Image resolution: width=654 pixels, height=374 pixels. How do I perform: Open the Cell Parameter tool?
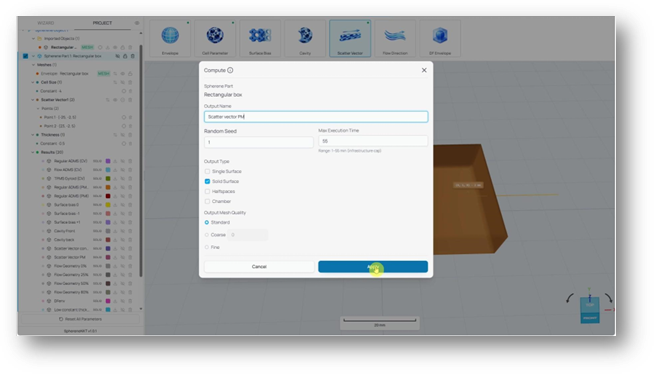[x=215, y=38]
